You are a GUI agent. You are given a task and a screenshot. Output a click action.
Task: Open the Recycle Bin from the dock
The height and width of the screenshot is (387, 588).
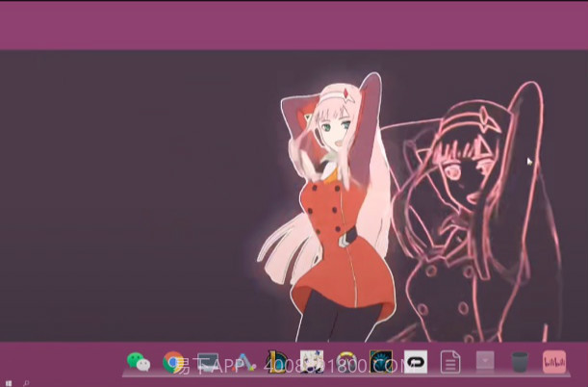pos(520,363)
